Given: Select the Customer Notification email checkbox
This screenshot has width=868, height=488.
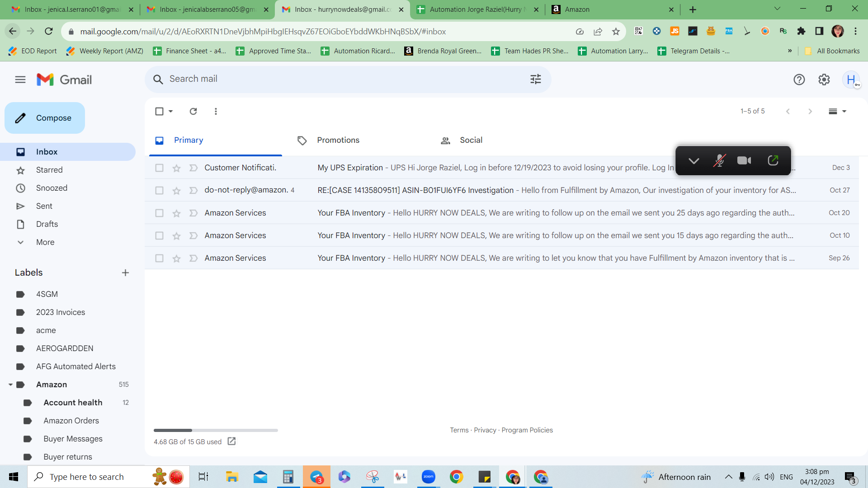Looking at the screenshot, I should (x=159, y=168).
